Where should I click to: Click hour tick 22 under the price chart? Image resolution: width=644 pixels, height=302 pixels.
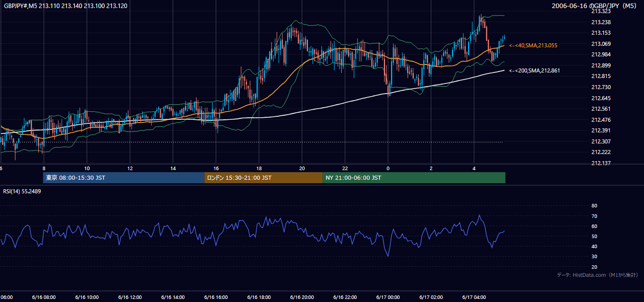[345, 168]
